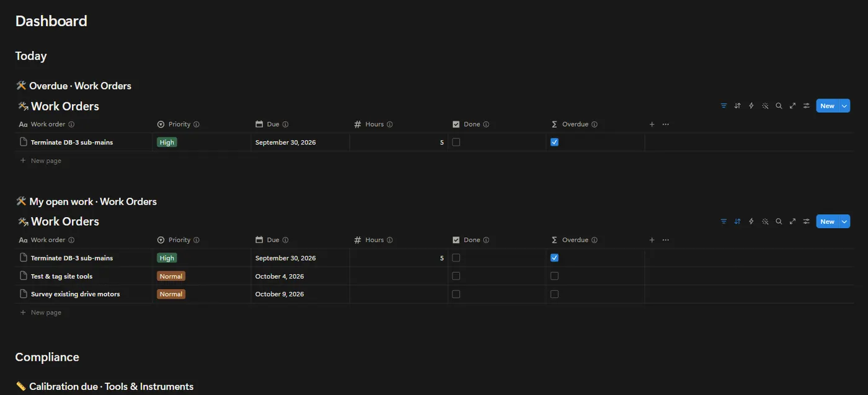Open the three-dots menu in the My open work table header
The width and height of the screenshot is (868, 395).
[665, 240]
